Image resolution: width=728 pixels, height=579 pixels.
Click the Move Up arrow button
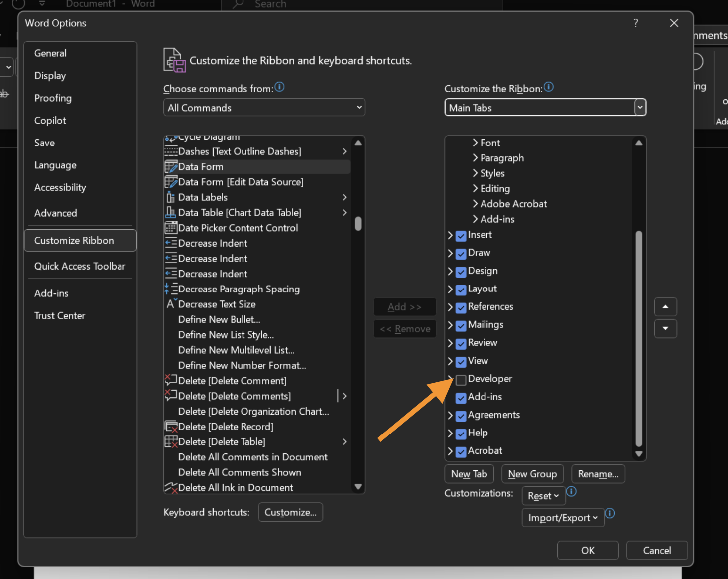tap(665, 307)
